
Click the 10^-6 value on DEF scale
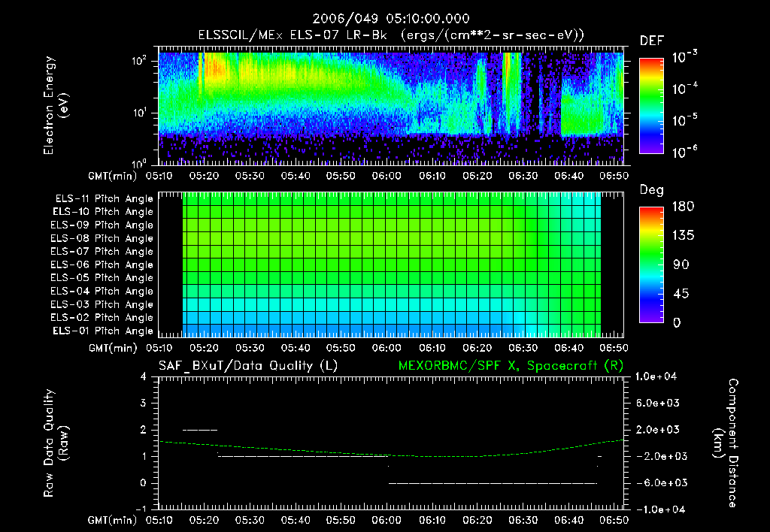pyautogui.click(x=684, y=152)
